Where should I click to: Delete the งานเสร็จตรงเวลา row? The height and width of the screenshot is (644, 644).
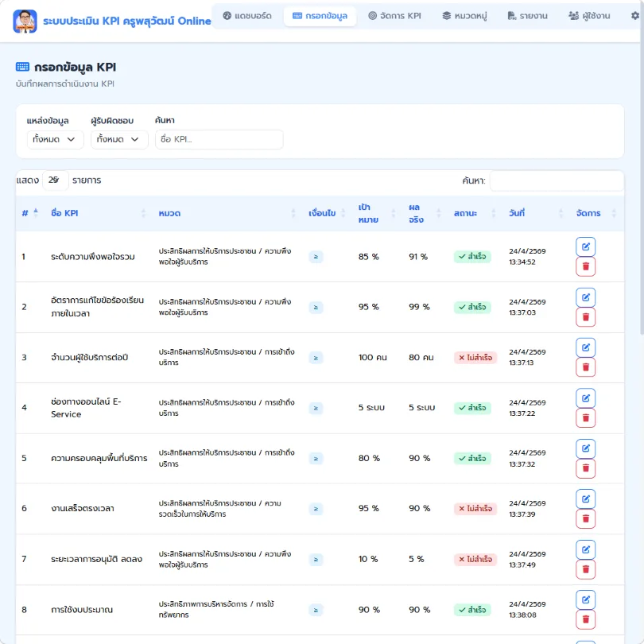point(585,518)
